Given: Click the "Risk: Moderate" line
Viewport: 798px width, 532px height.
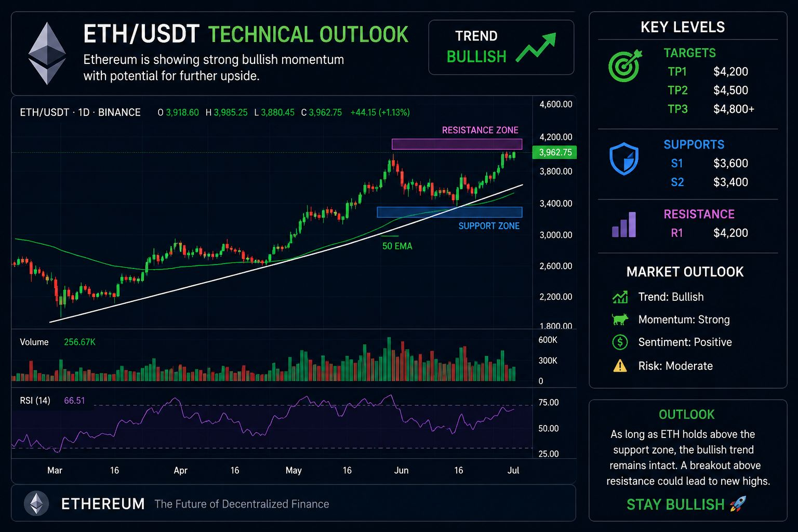Looking at the screenshot, I should pos(675,366).
